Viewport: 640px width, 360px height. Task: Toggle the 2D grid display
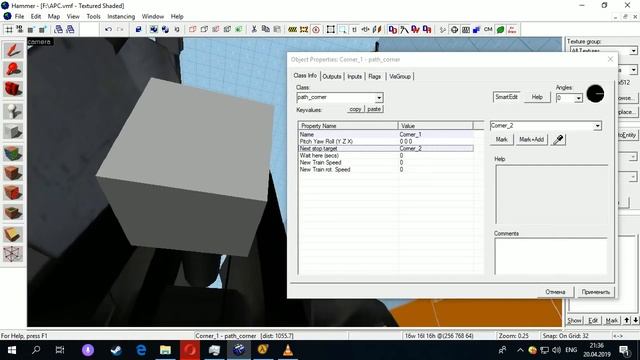(9, 29)
